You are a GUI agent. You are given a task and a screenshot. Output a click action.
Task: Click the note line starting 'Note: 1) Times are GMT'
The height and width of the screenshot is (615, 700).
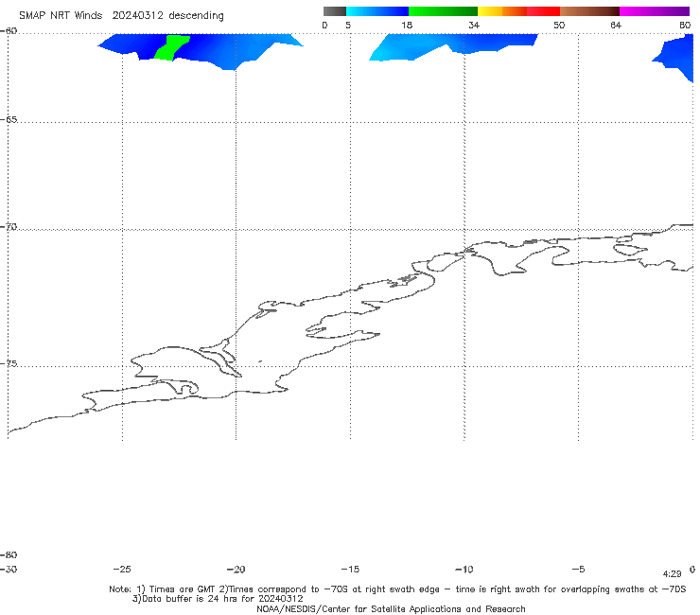tap(397, 589)
